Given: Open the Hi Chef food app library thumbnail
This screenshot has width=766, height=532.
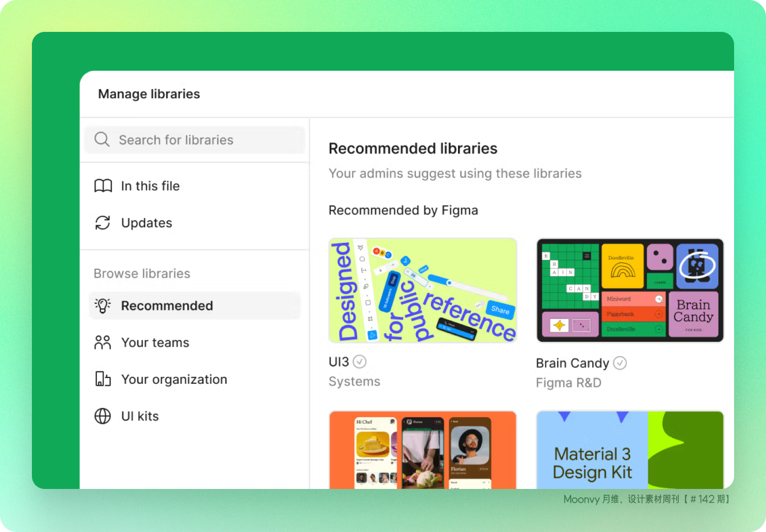Looking at the screenshot, I should (x=423, y=450).
